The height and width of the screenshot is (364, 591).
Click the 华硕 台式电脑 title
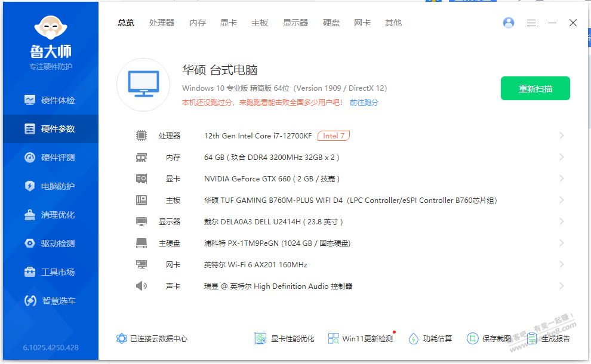pyautogui.click(x=220, y=70)
